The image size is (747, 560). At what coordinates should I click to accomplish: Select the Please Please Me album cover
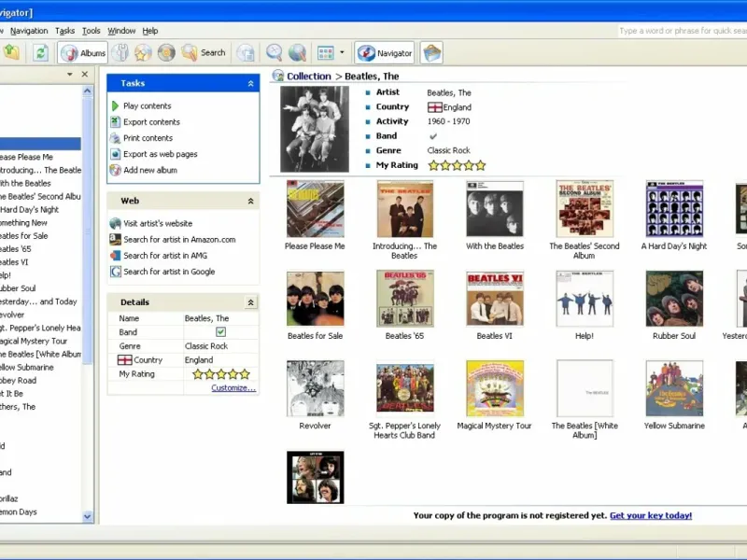316,208
